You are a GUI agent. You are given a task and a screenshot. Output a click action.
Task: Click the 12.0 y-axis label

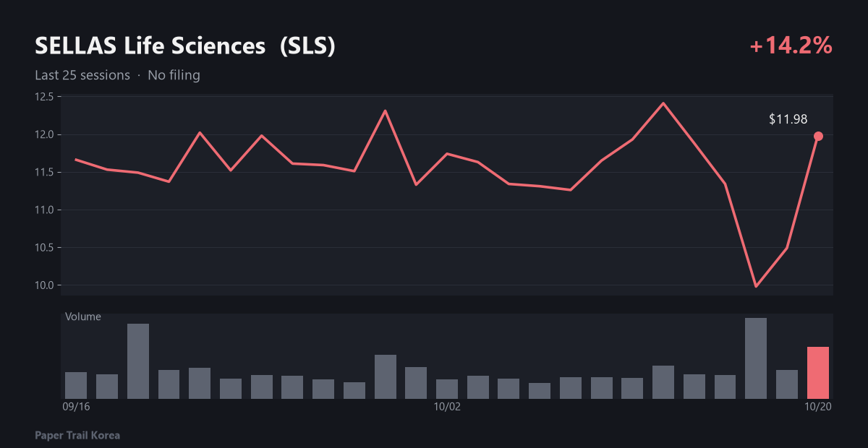(44, 134)
